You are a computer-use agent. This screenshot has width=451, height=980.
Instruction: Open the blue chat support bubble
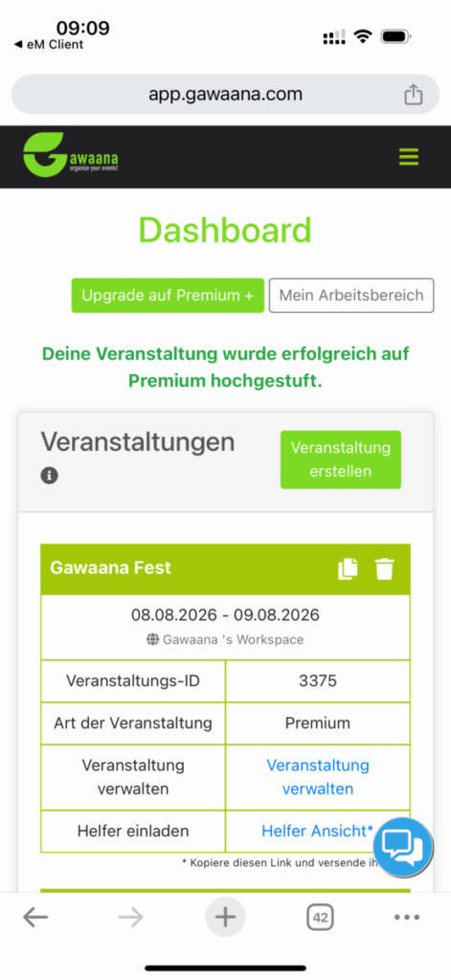(403, 848)
